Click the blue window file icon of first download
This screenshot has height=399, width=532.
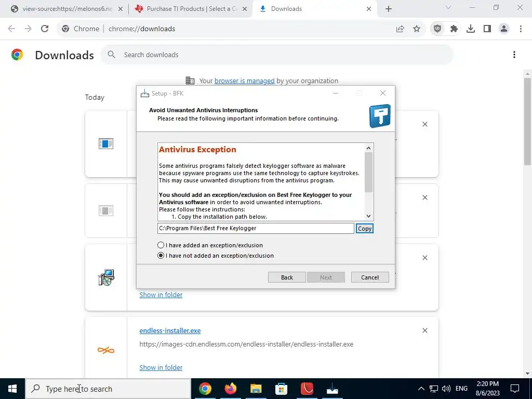106,143
